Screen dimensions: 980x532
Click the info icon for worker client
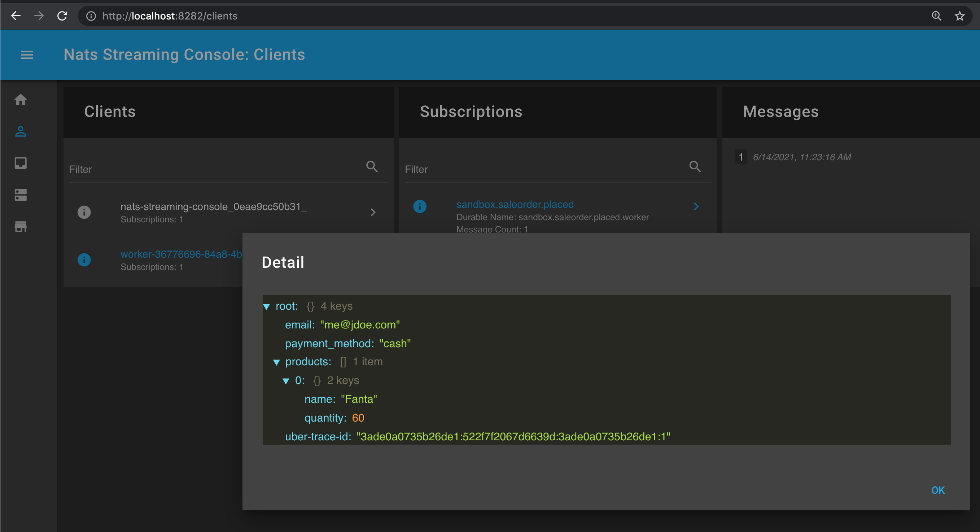point(84,260)
